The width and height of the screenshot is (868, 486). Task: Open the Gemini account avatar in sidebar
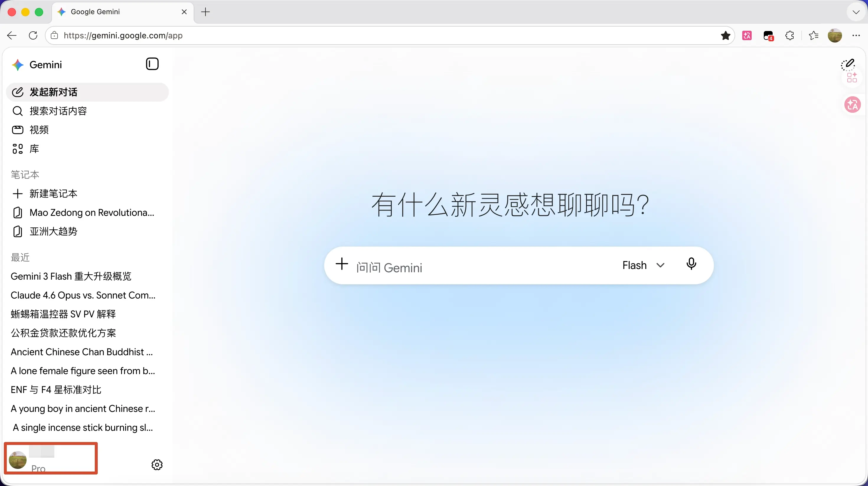pos(17,460)
